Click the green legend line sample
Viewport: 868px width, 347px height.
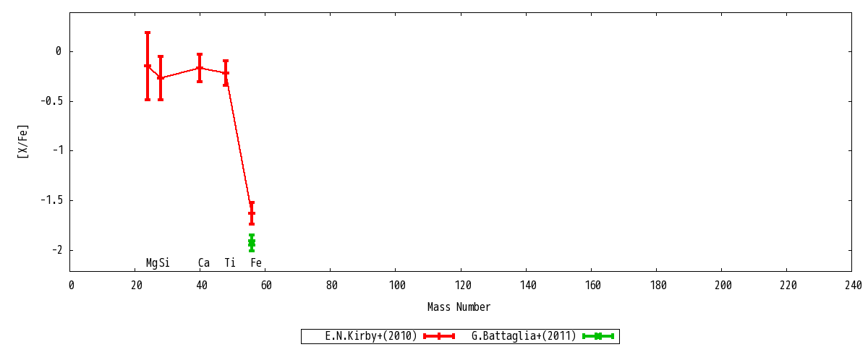click(x=598, y=336)
